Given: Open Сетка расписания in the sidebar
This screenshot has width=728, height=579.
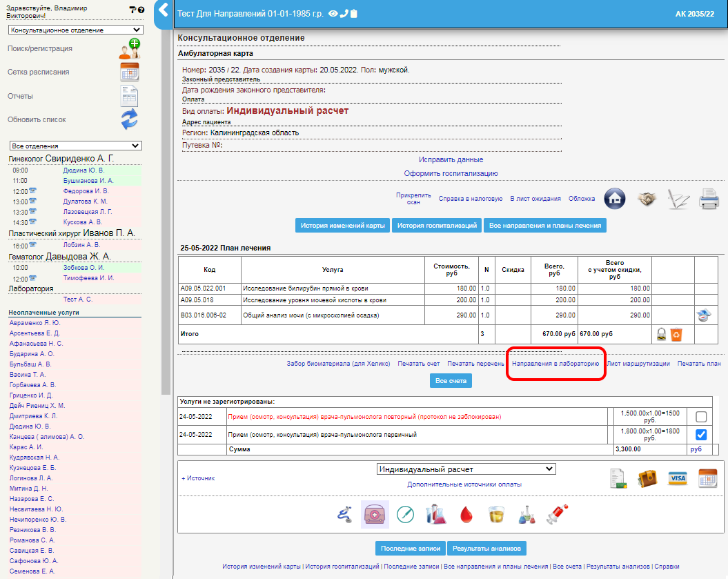Looking at the screenshot, I should pos(39,72).
